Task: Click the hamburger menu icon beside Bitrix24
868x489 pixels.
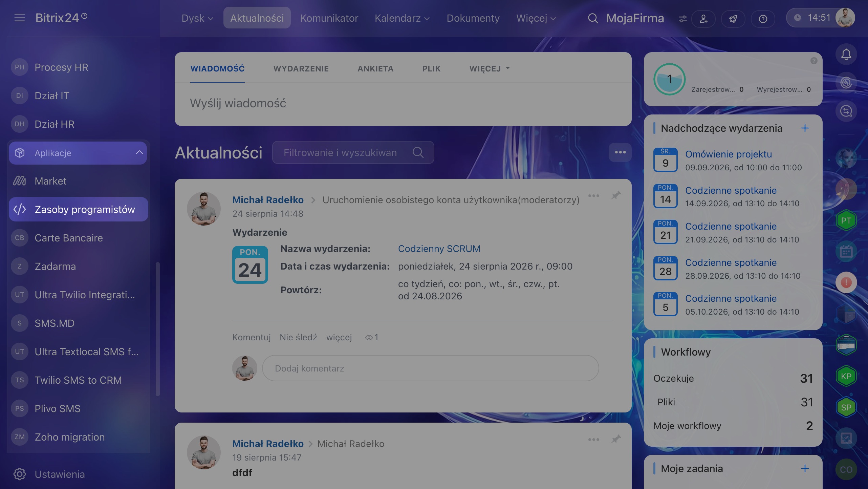Action: point(20,18)
